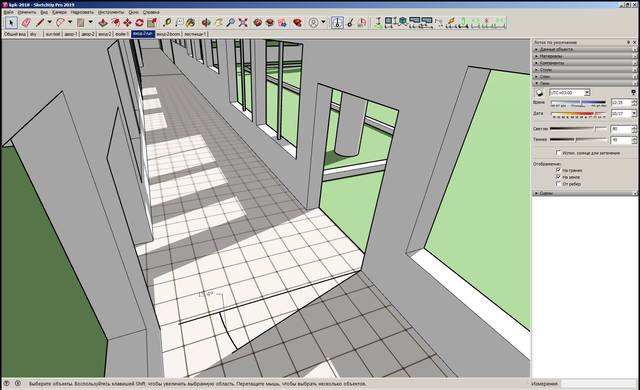Open the shape tool dropdown arrow
This screenshot has height=390, width=640.
click(x=90, y=22)
